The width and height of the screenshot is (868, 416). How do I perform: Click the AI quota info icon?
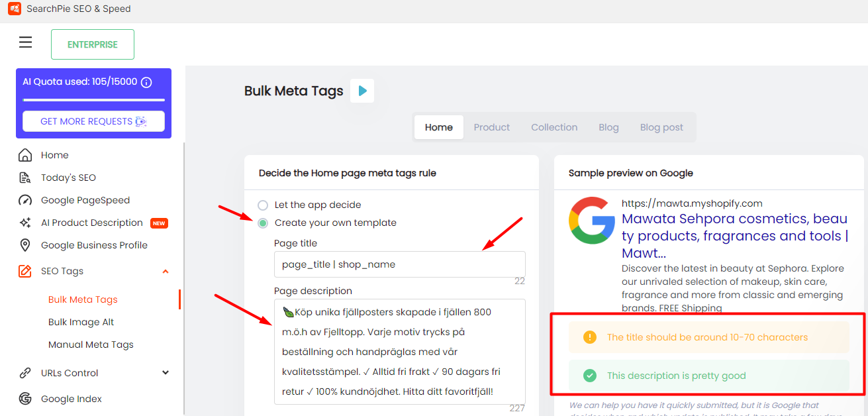click(x=147, y=82)
